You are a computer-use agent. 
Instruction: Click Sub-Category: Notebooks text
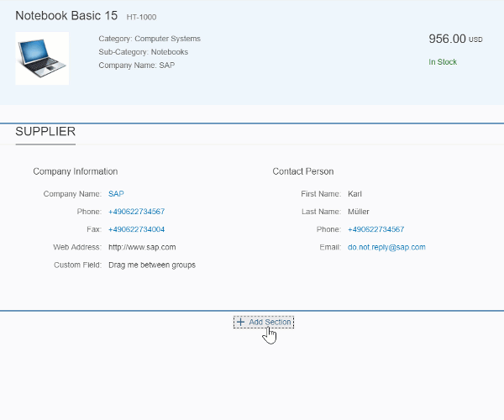144,52
